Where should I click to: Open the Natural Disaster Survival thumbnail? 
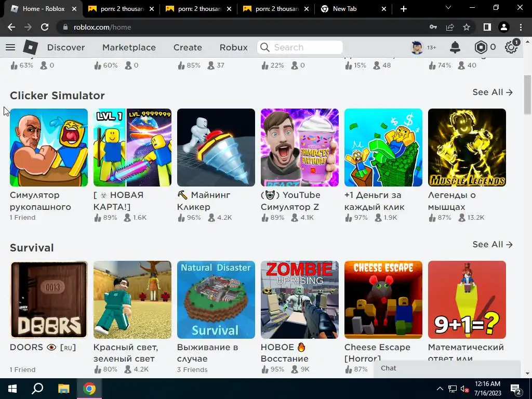point(216,300)
